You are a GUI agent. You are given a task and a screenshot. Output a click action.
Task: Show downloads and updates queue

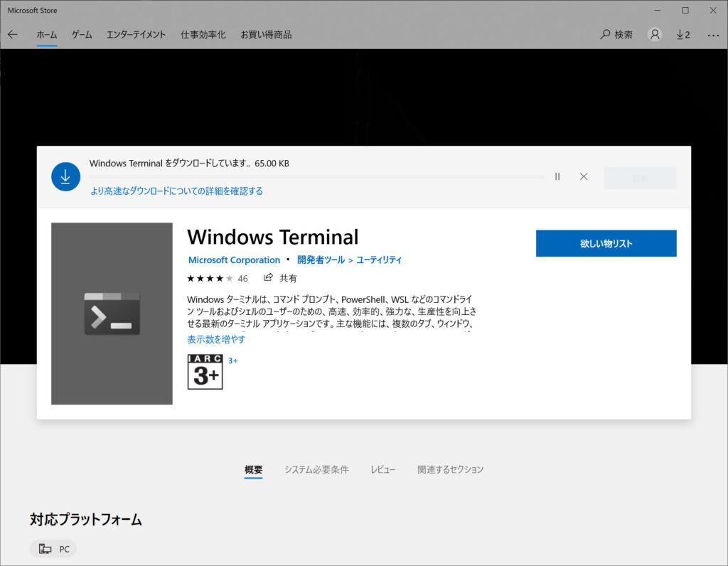pos(683,34)
